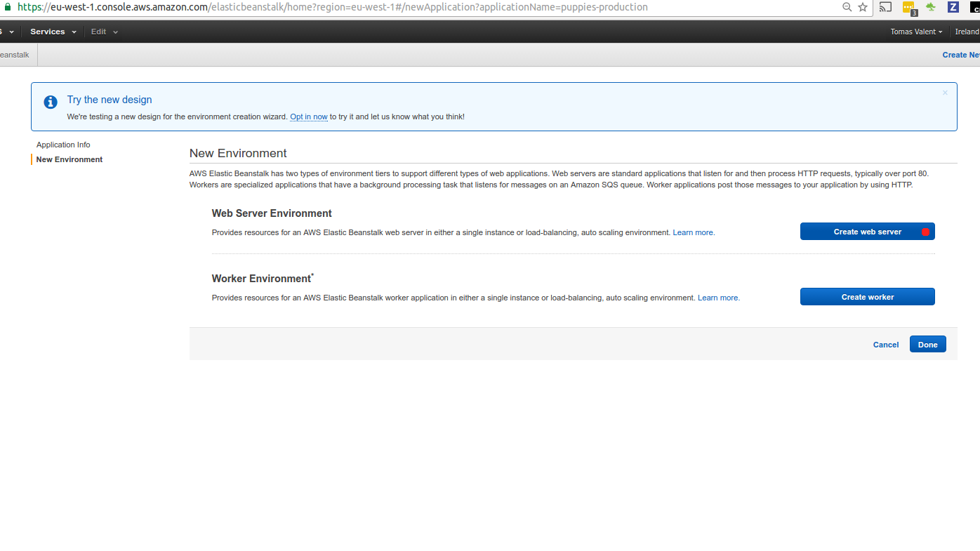The width and height of the screenshot is (980, 551).
Task: Expand the Tomas Valent account menu
Action: (x=916, y=32)
